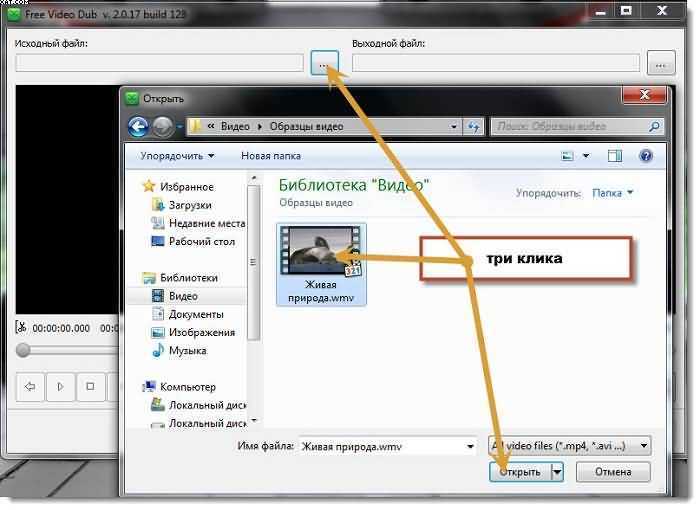Open view options dropdown arrow
Viewport: 700px width, 510px height.
586,156
